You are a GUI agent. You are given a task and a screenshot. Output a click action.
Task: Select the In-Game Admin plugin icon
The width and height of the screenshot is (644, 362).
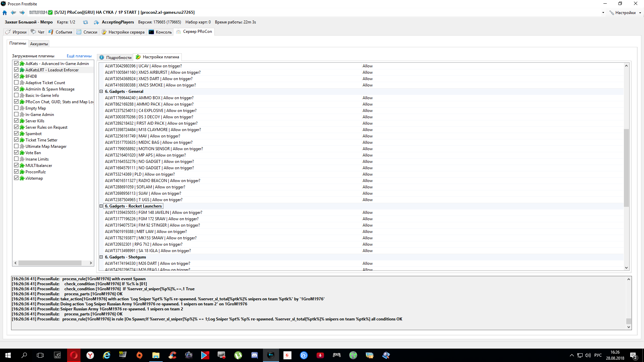[x=22, y=115]
